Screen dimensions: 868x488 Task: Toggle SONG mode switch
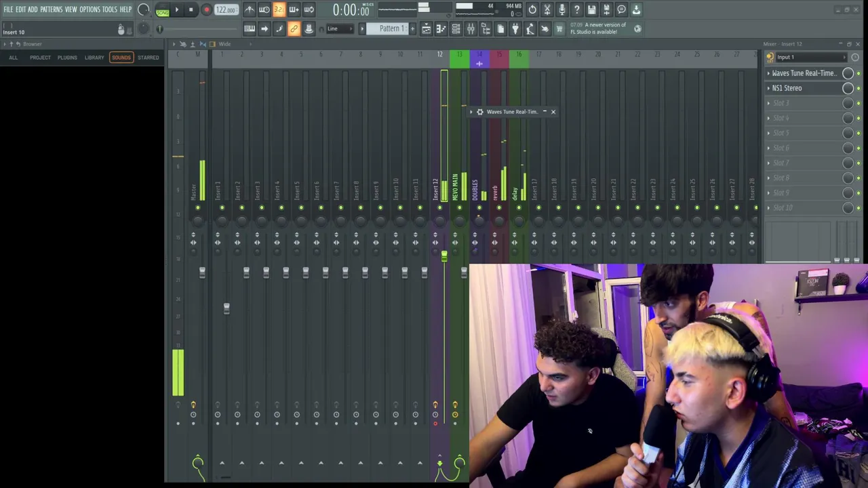tap(162, 10)
